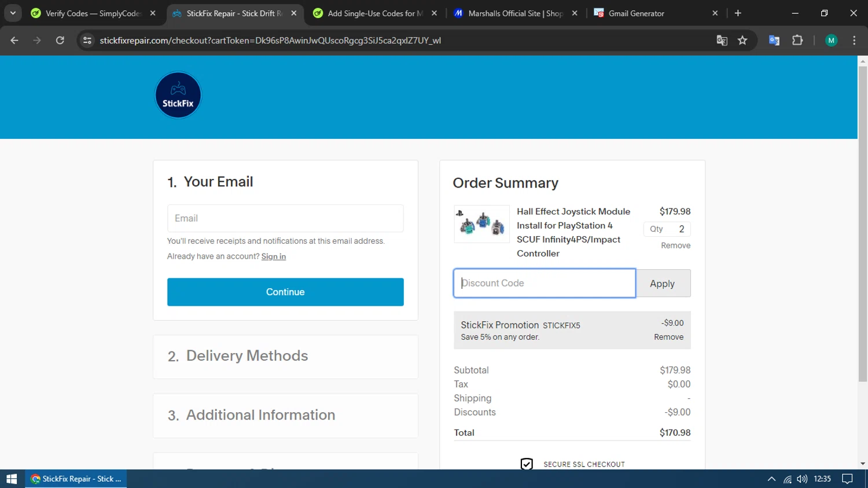The image size is (868, 488).
Task: Remove the joystick module item from order
Action: pos(676,245)
